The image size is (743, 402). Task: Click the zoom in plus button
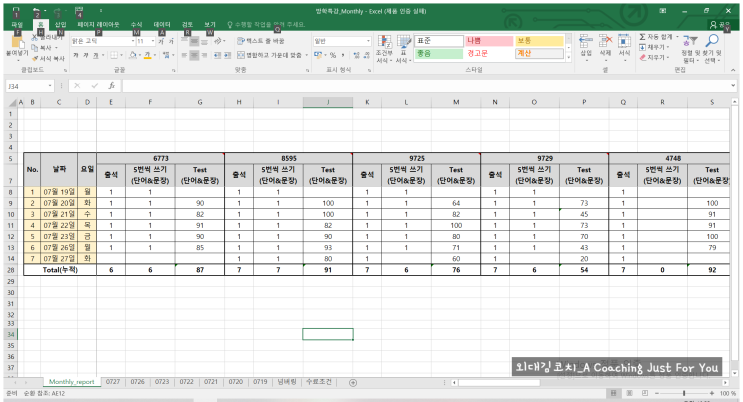pos(712,393)
